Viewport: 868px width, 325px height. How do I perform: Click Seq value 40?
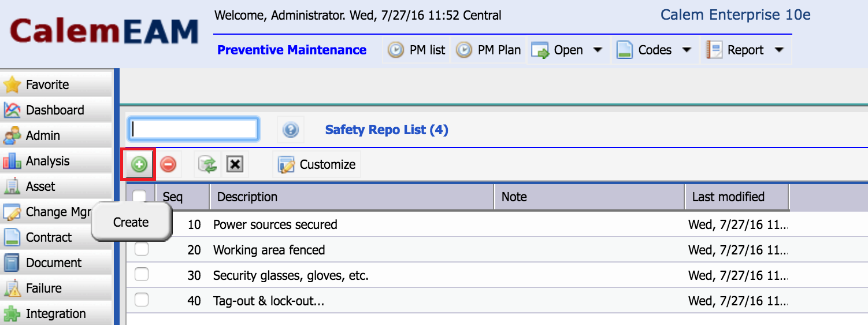click(x=194, y=301)
